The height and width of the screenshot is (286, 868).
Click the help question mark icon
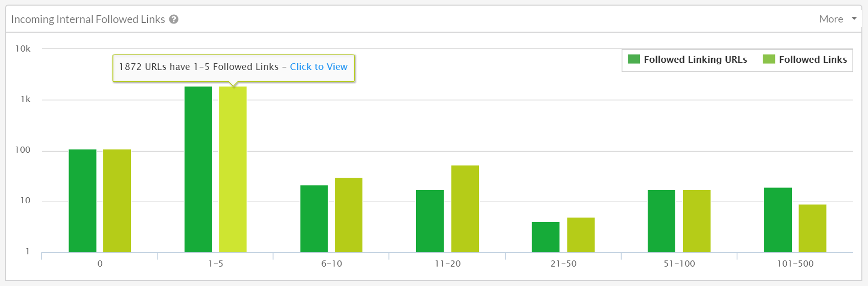(x=174, y=19)
